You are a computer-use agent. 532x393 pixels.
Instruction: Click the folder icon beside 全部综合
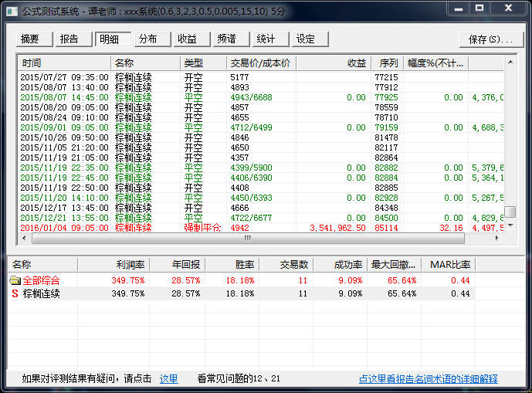pos(15,280)
